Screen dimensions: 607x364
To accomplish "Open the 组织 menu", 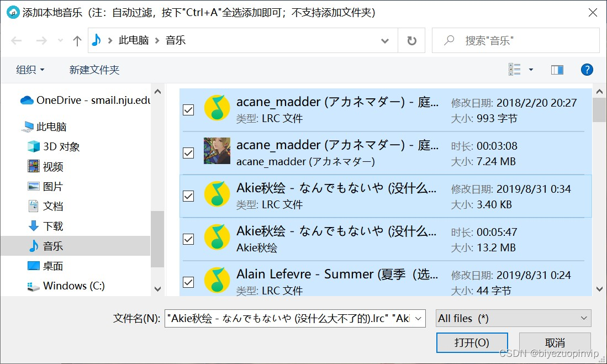I will click(x=30, y=70).
